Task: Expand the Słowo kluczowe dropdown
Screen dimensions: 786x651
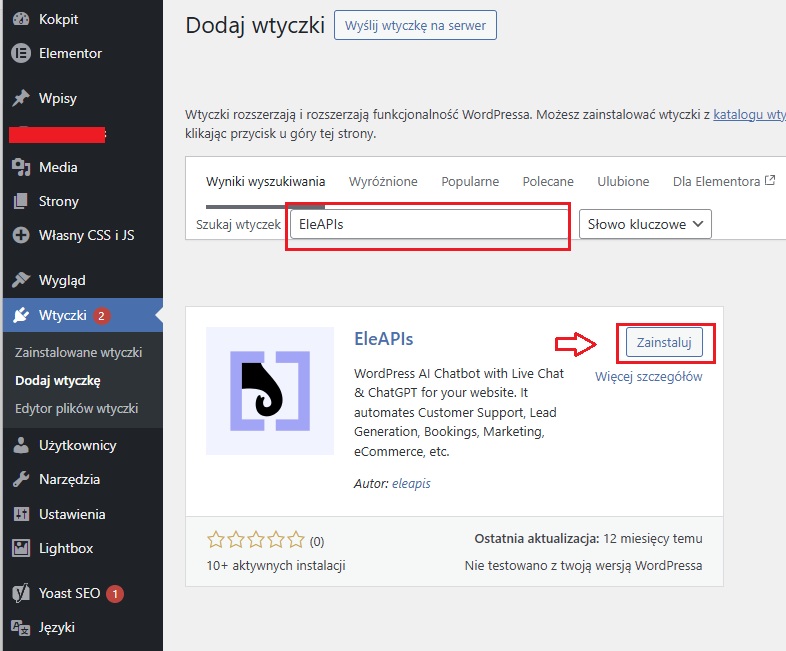Action: [x=645, y=224]
